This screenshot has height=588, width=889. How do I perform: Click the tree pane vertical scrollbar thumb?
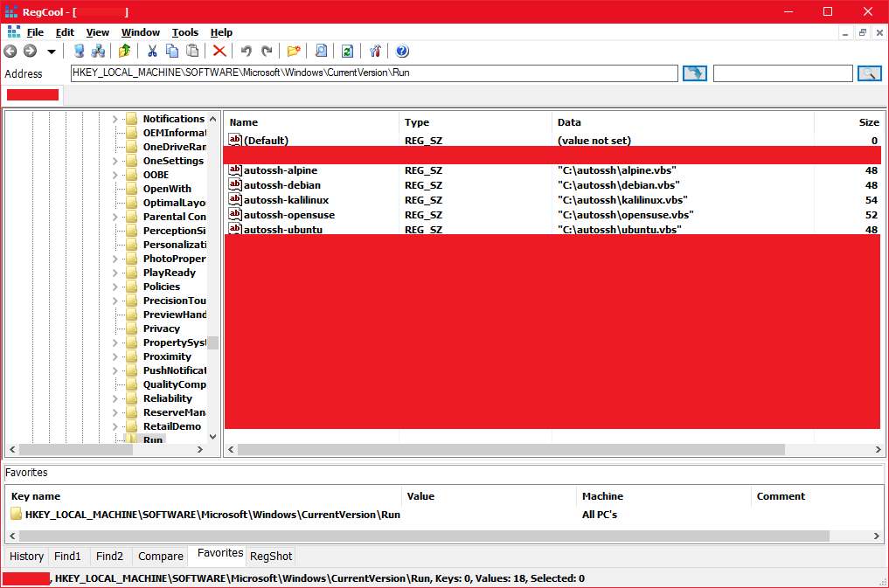click(x=212, y=342)
